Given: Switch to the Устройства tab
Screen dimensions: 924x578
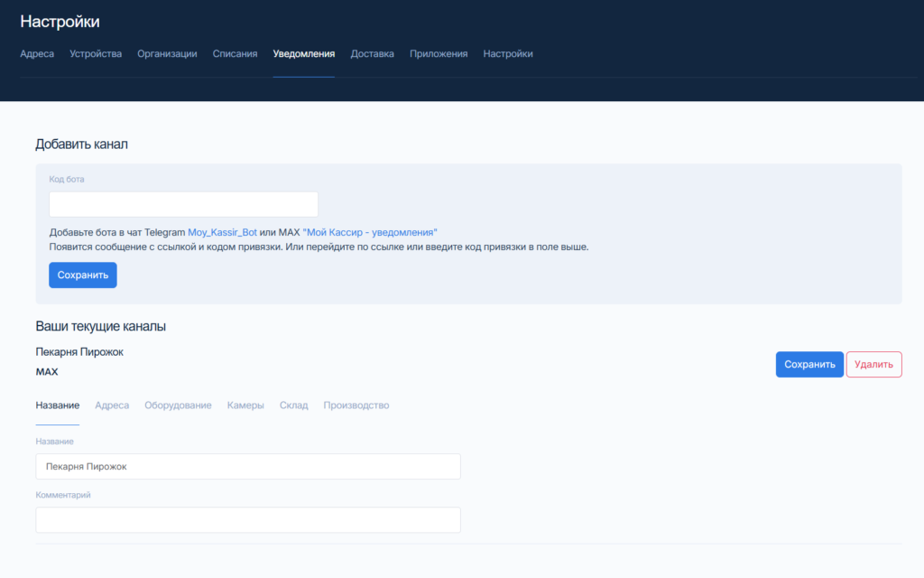Looking at the screenshot, I should click(96, 54).
